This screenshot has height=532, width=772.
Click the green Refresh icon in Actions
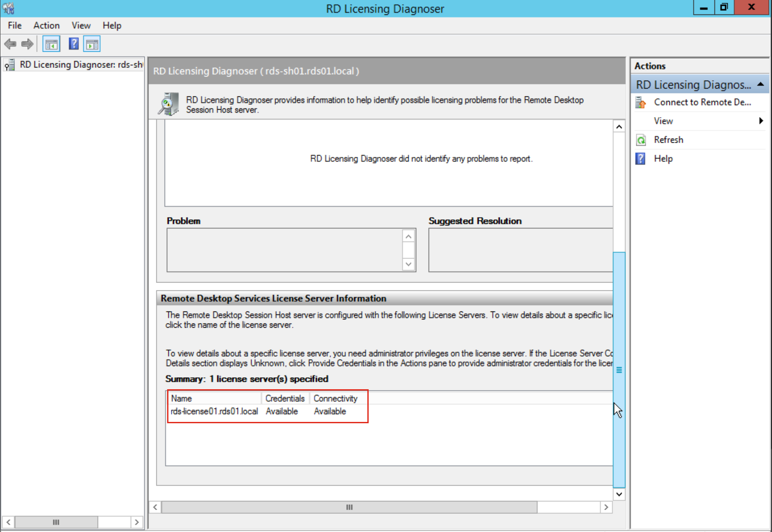point(640,140)
